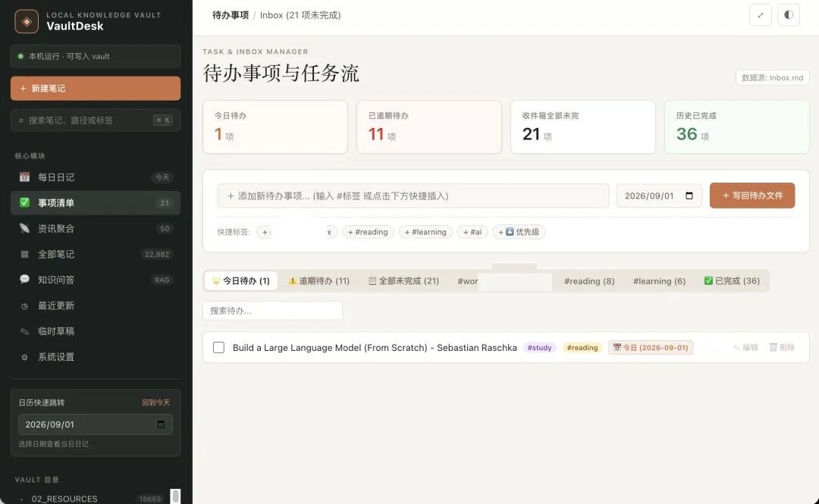This screenshot has width=819, height=504.
Task: Click the 历史已完成 36 stat card
Action: (737, 127)
